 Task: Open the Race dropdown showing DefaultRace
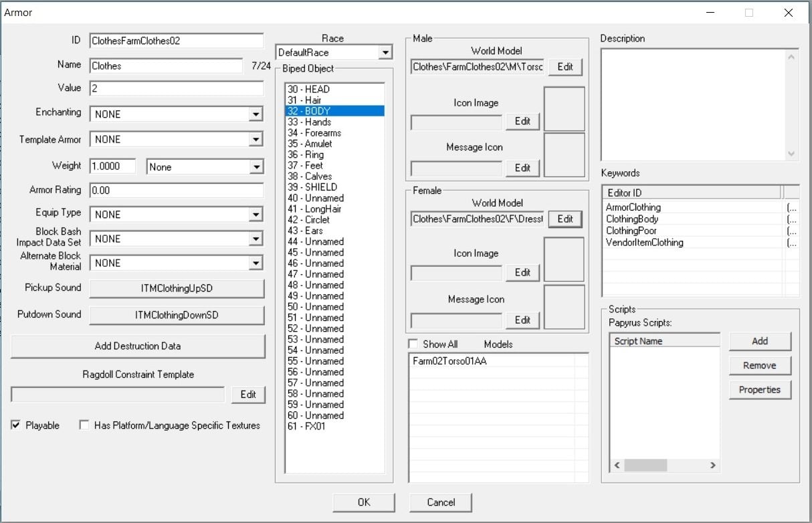pos(385,52)
